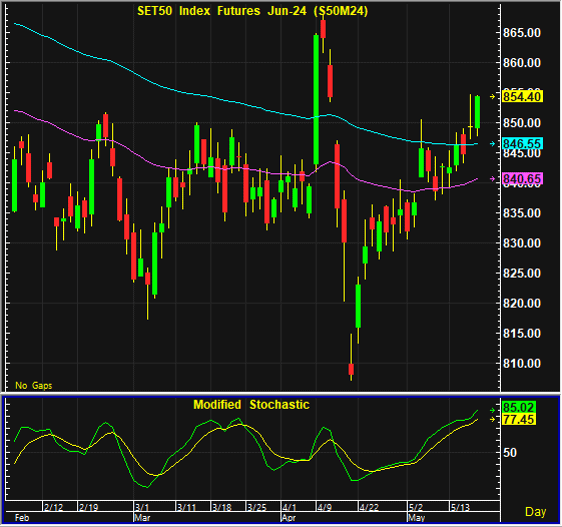Click the May month label

click(x=416, y=518)
